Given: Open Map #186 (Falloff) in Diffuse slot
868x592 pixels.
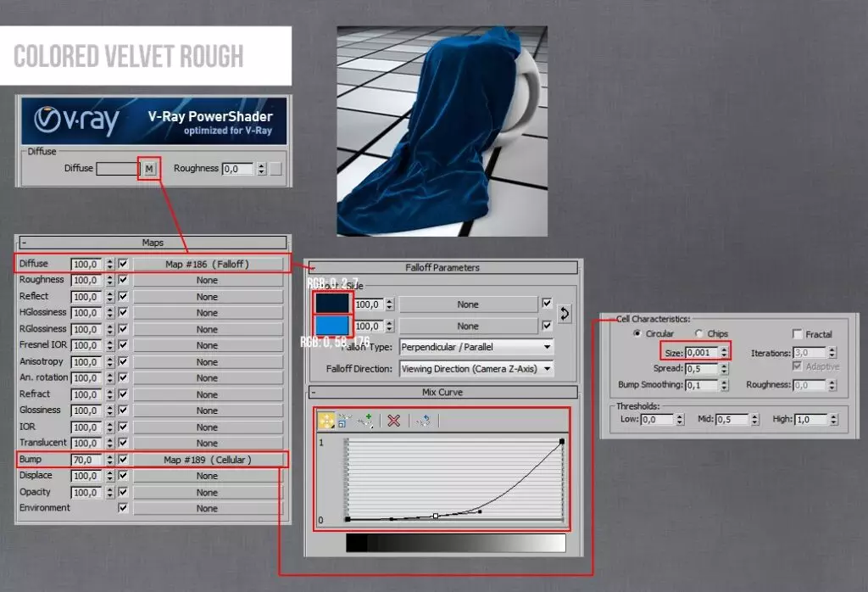Looking at the screenshot, I should point(207,263).
